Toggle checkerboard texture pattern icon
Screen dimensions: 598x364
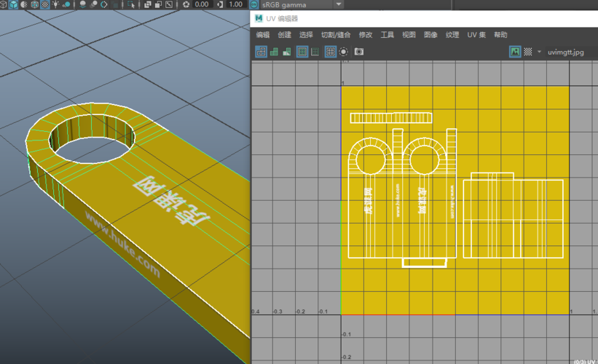tap(528, 52)
